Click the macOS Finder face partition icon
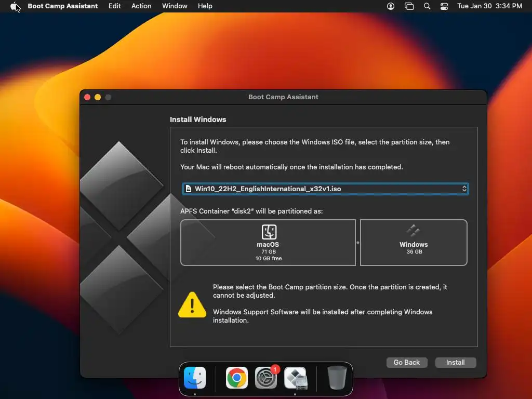The height and width of the screenshot is (399, 532). click(x=269, y=232)
